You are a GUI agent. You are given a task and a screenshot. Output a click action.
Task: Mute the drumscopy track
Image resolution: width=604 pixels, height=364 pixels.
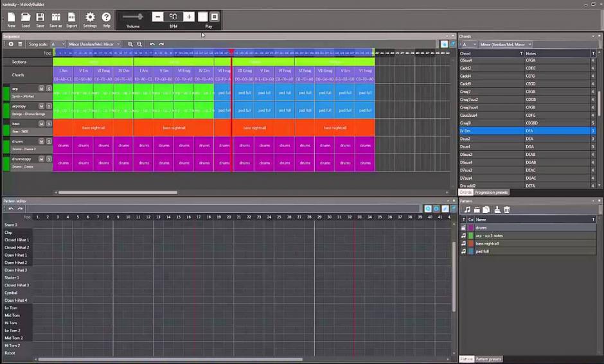pyautogui.click(x=41, y=159)
